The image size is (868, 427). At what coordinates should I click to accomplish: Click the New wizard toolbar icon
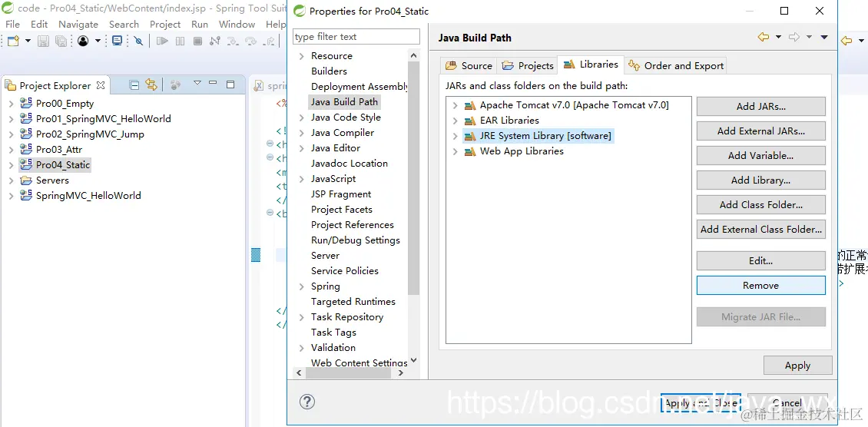click(13, 41)
